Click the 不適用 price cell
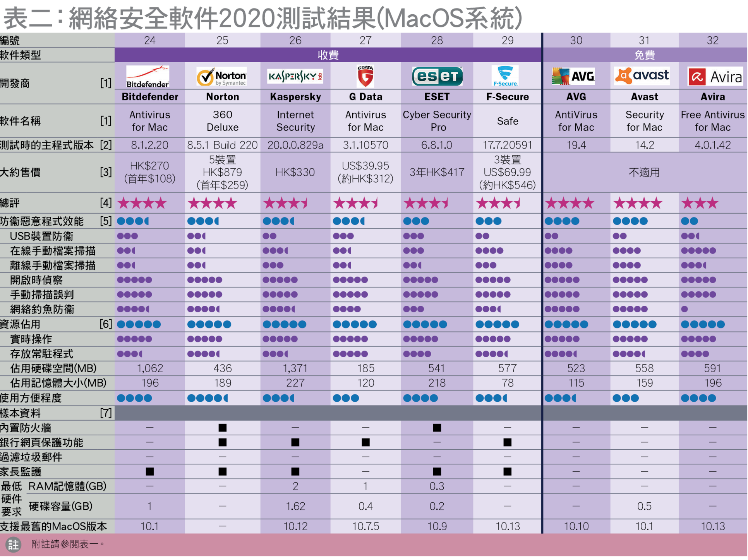748x560 pixels. [x=644, y=172]
